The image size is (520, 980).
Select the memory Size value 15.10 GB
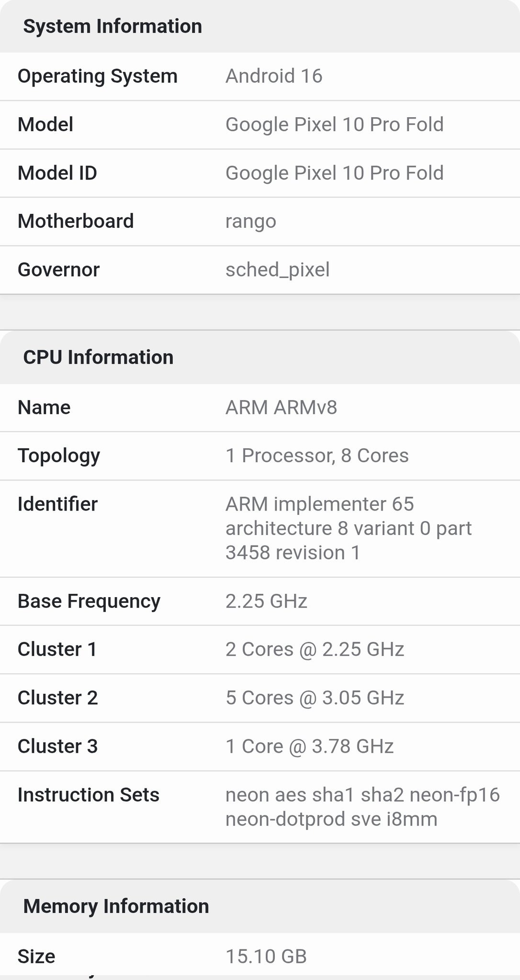pos(266,957)
